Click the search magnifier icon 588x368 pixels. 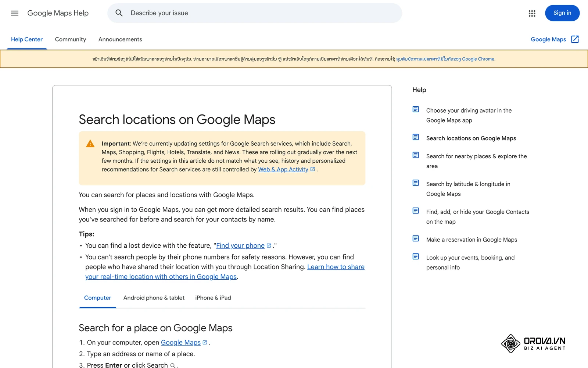(x=119, y=13)
